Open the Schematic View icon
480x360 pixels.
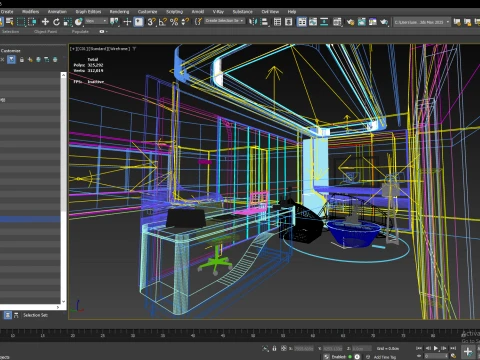pos(324,22)
